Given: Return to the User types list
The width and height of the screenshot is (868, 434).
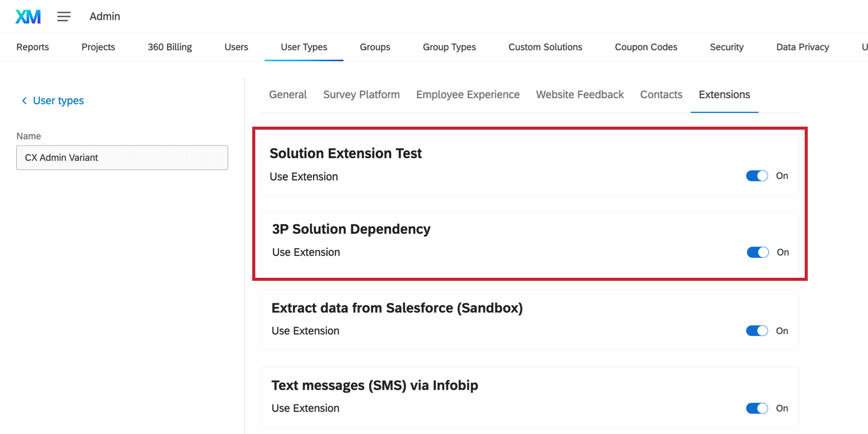Looking at the screenshot, I should pos(58,101).
